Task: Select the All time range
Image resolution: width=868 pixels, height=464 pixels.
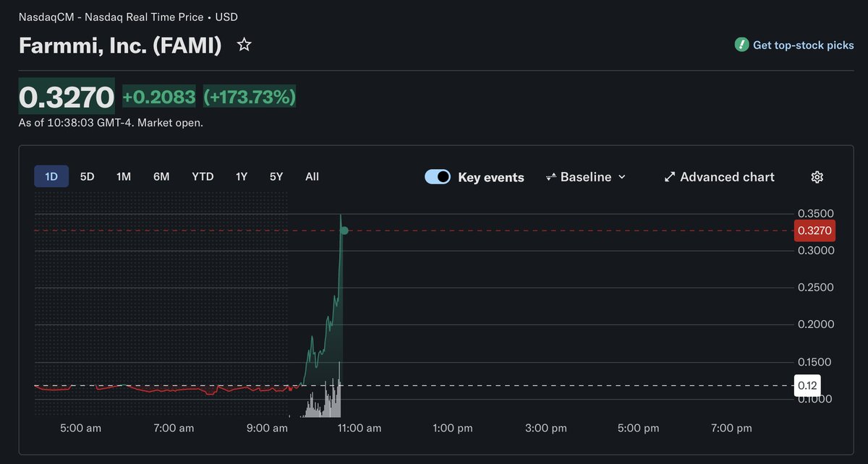Action: 312,176
